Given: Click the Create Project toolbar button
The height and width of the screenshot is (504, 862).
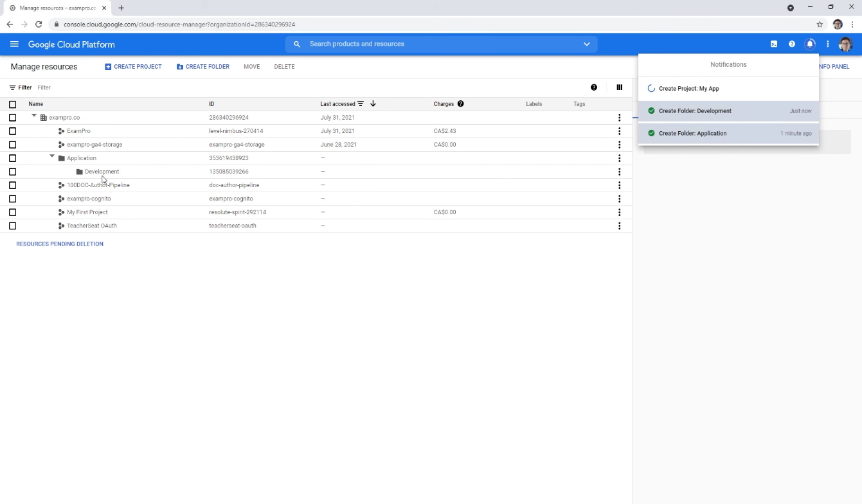Looking at the screenshot, I should [x=133, y=67].
